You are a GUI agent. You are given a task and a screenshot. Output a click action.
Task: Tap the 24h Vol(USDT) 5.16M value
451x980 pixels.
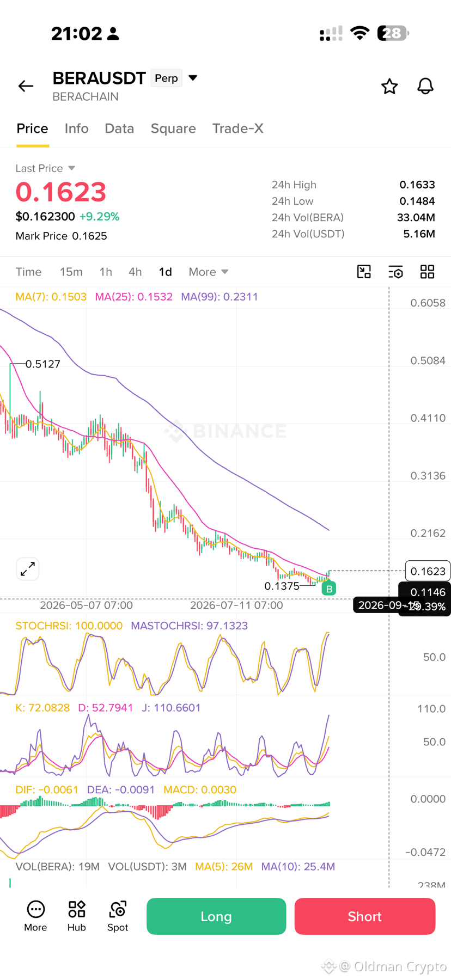click(419, 234)
